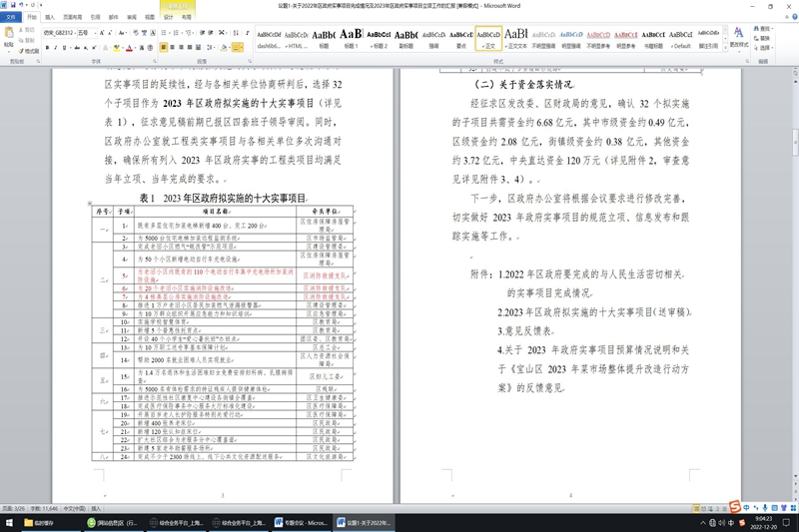
Task: Apply the 正文文本 style from gallery
Action: 516,38
